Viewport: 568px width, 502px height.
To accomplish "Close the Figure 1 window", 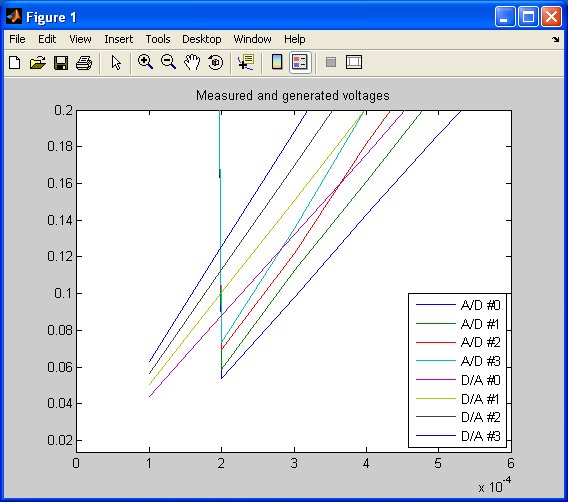I will pyautogui.click(x=551, y=17).
